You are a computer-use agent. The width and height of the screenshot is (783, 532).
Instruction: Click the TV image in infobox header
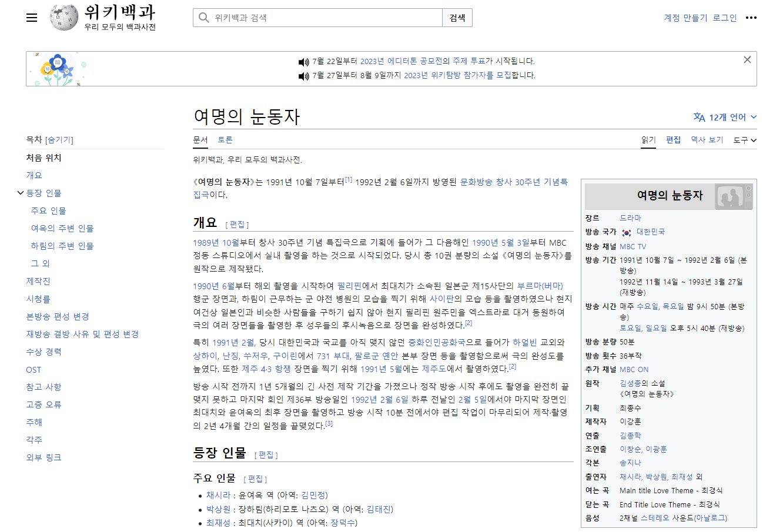tap(734, 196)
